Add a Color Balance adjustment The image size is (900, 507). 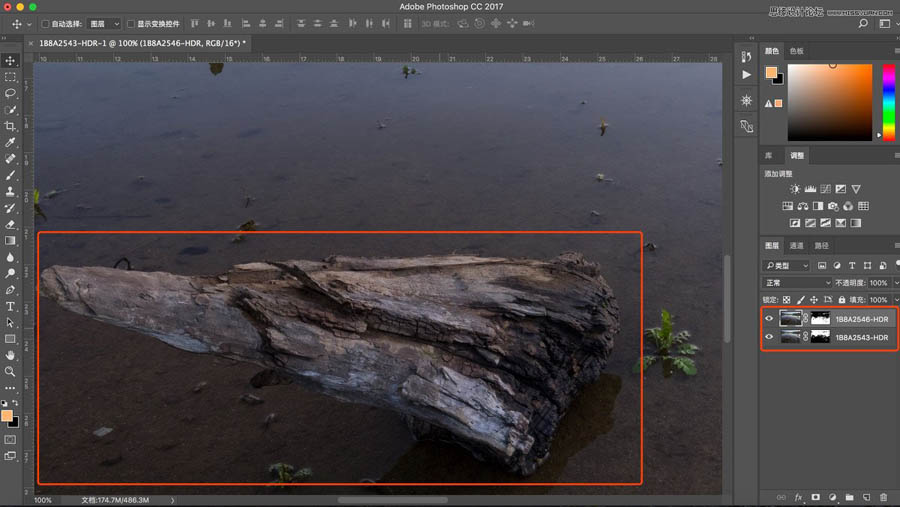click(802, 206)
